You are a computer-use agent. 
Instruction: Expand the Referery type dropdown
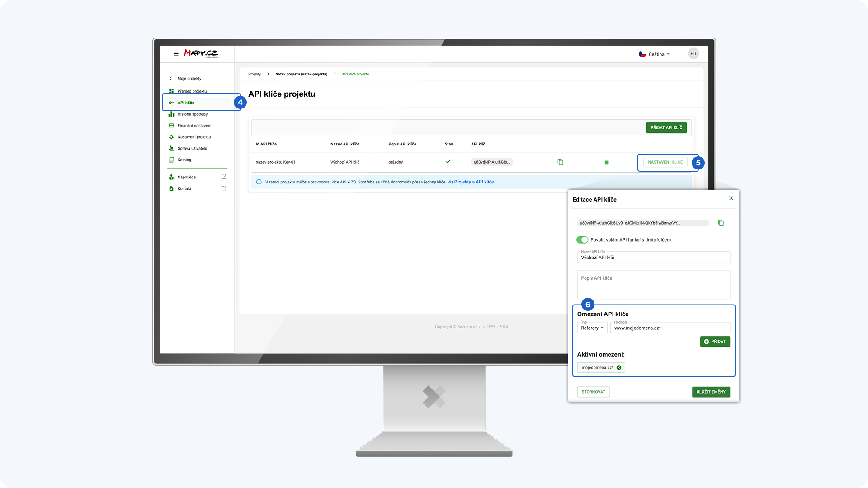click(x=592, y=328)
